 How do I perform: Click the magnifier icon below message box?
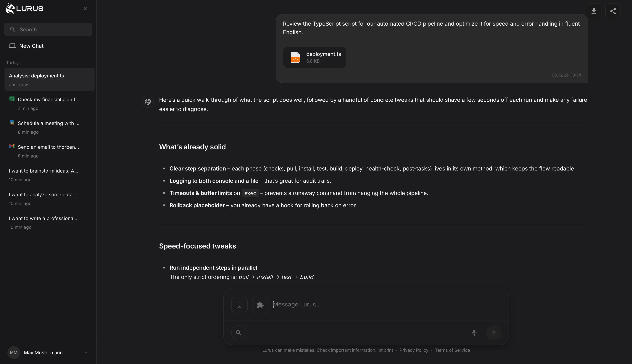tap(238, 333)
